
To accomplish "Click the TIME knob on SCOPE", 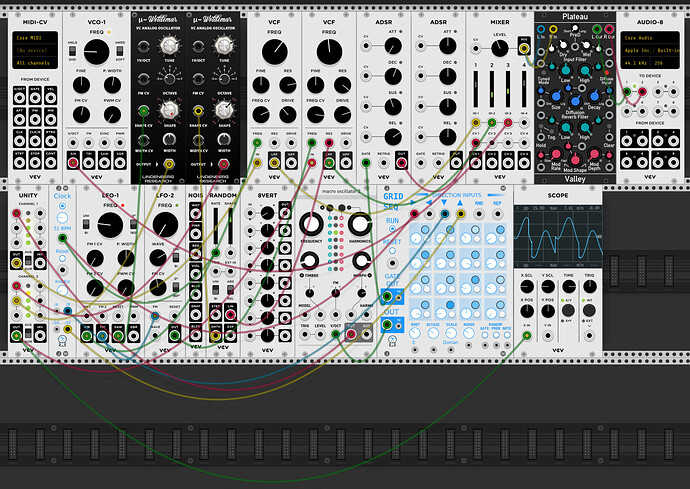I will point(569,287).
